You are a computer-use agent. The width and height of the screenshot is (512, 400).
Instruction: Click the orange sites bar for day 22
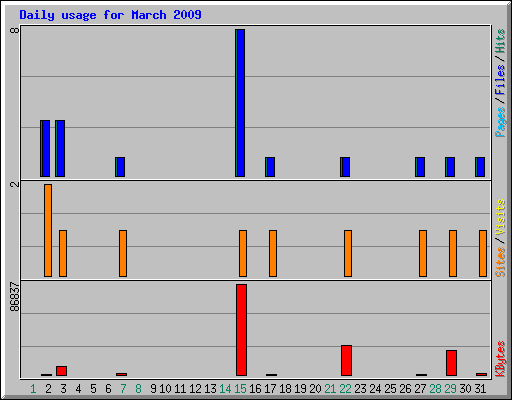click(x=348, y=253)
